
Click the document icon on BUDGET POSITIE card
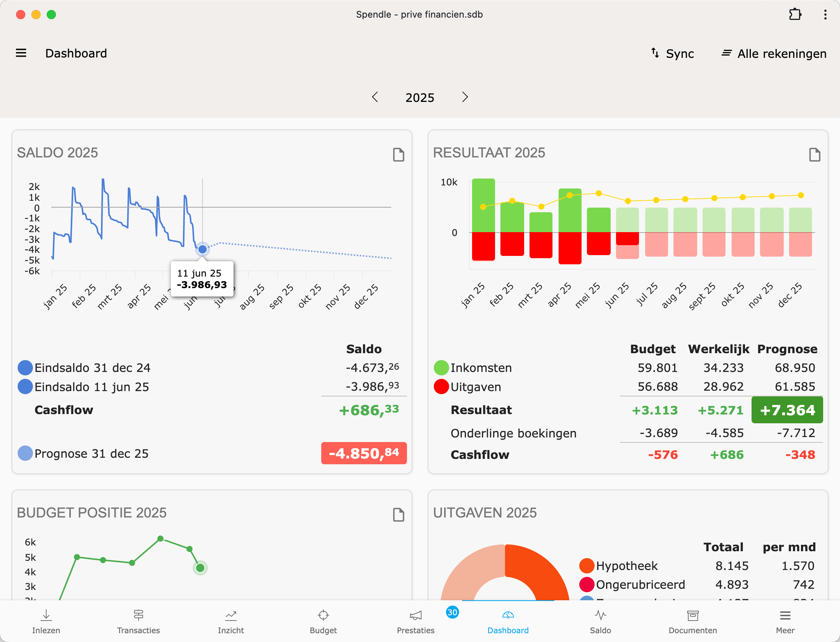[x=399, y=515]
